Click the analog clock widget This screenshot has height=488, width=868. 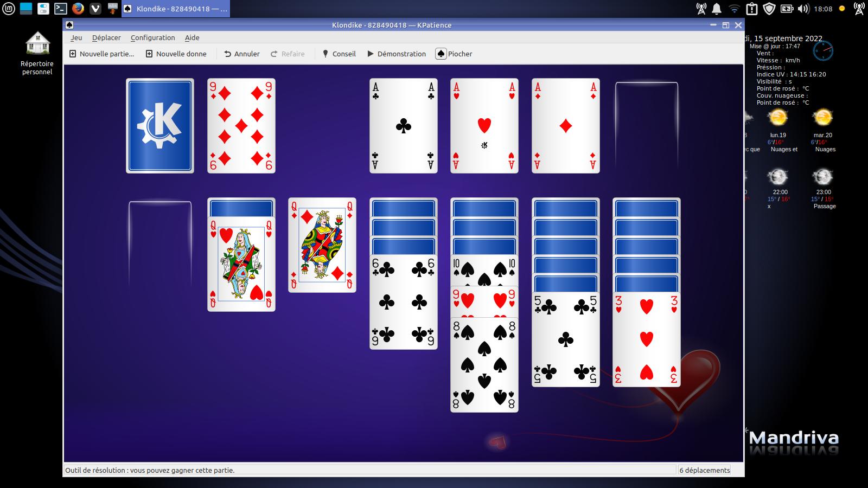pos(823,52)
